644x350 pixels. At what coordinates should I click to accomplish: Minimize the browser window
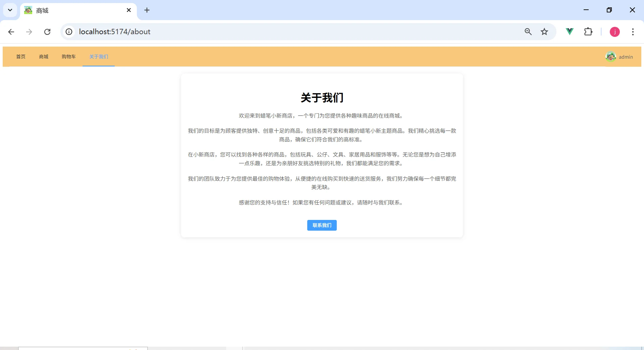click(x=586, y=10)
